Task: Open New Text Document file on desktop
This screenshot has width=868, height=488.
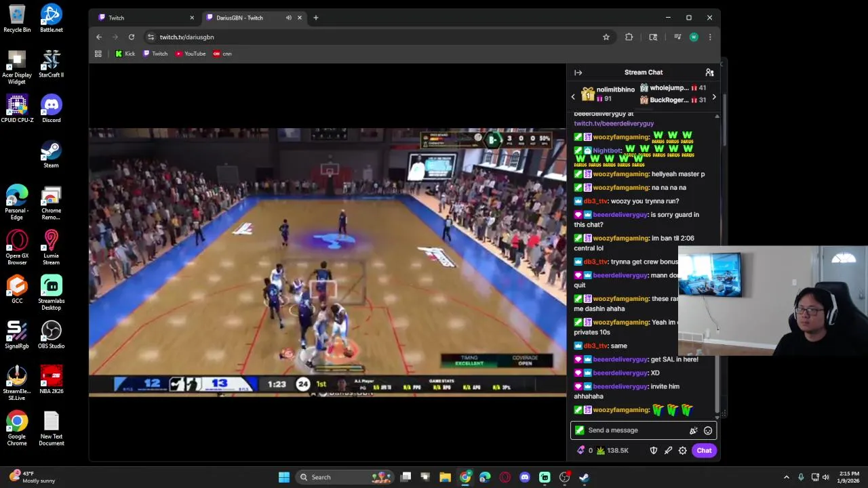Action: click(x=51, y=428)
